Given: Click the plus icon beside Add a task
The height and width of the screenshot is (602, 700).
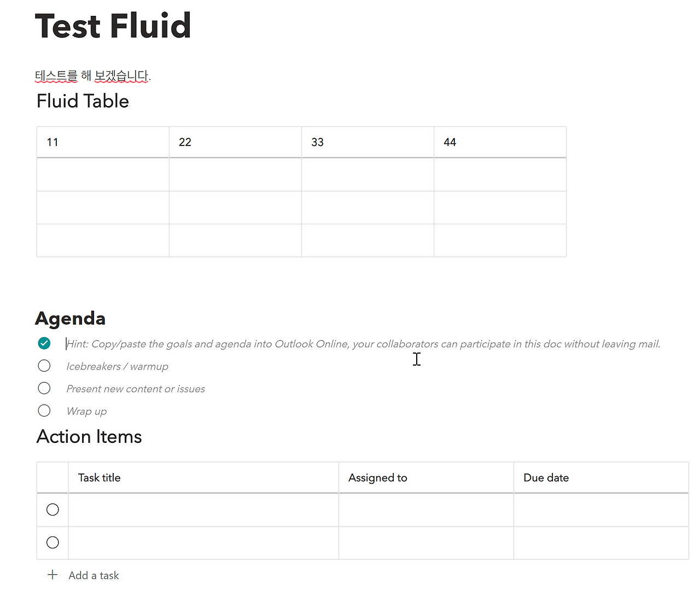Looking at the screenshot, I should tap(52, 575).
